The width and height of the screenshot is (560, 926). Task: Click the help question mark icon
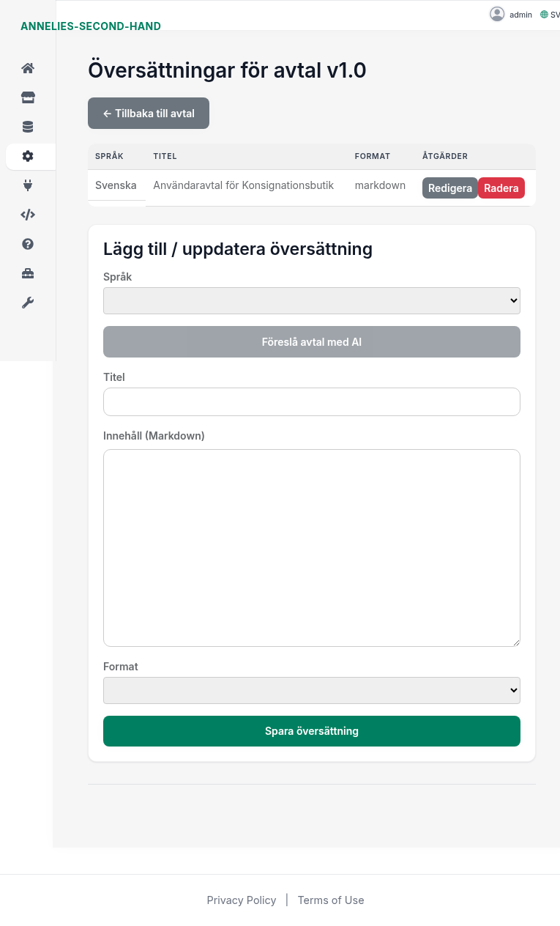(27, 244)
